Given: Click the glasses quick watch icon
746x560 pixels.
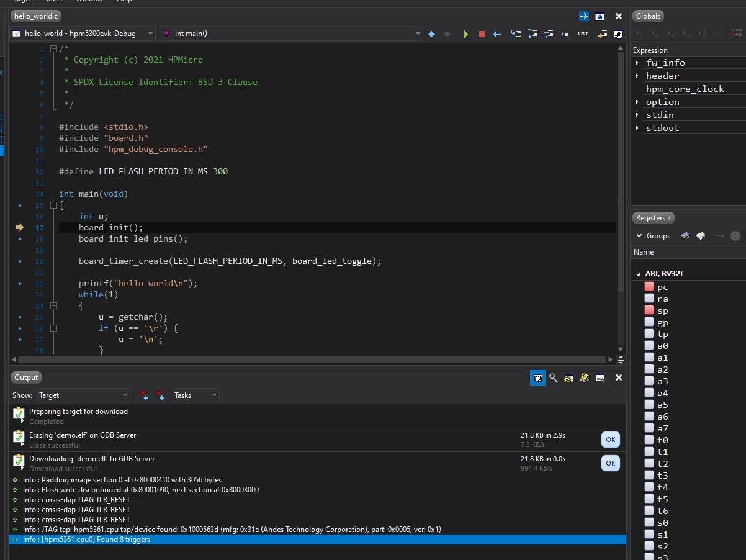Looking at the screenshot, I should point(582,34).
